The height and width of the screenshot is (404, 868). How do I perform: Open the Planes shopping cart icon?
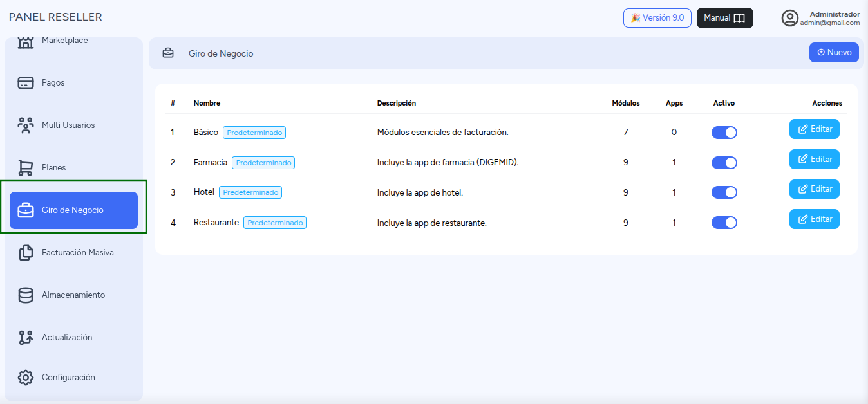tap(25, 168)
